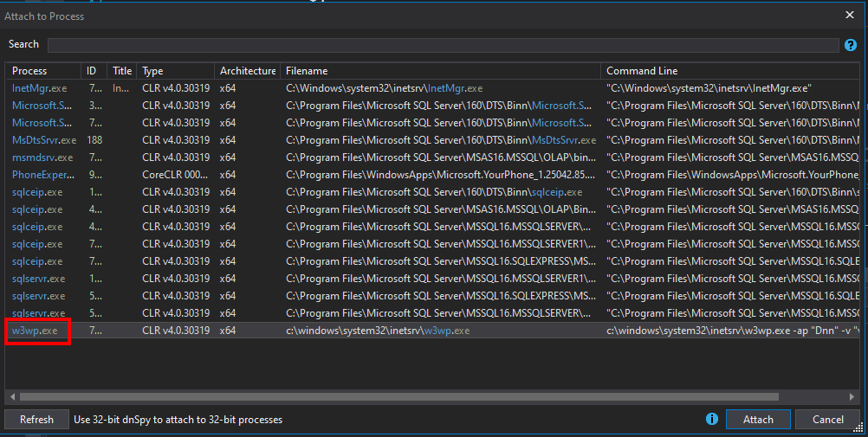The height and width of the screenshot is (437, 868).
Task: Click the horizontal scrollbar right arrow
Action: point(852,396)
